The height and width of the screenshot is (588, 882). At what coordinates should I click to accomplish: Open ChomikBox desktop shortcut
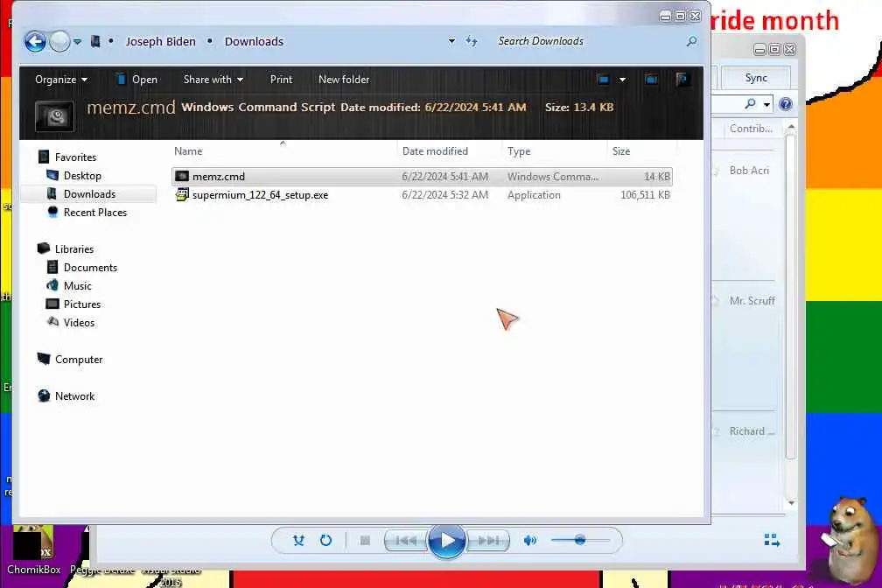33,550
